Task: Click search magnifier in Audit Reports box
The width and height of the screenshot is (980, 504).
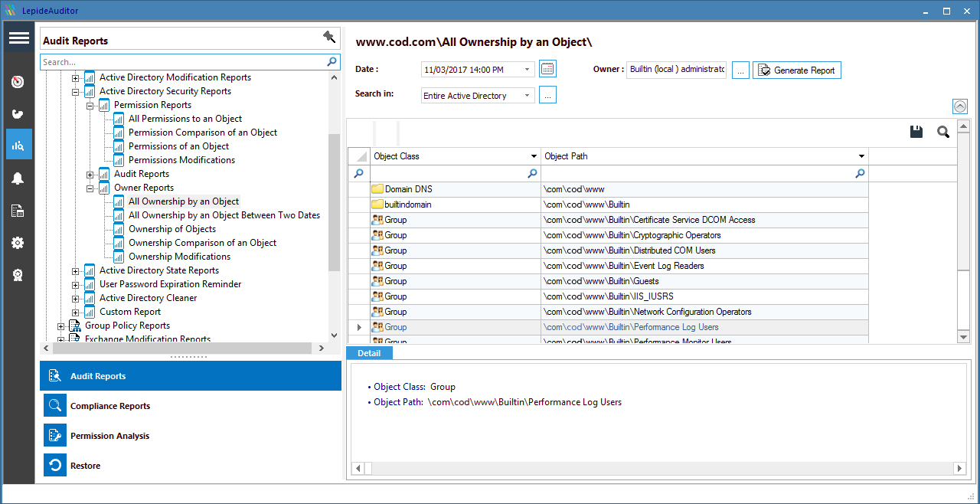Action: (x=332, y=62)
